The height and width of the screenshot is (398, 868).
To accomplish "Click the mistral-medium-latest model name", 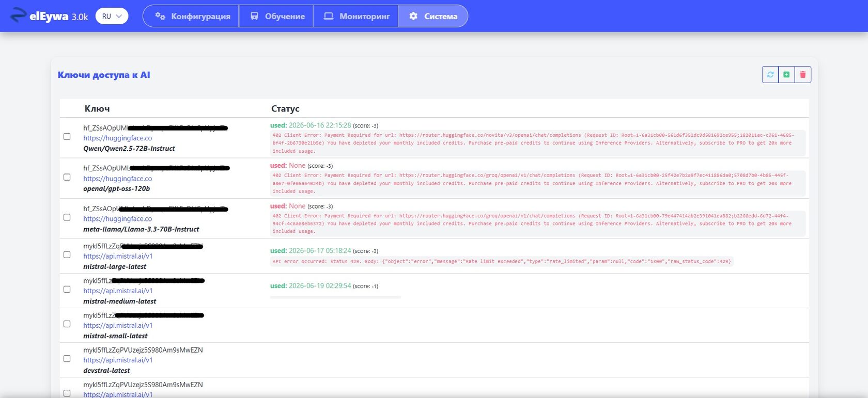I will tap(119, 301).
